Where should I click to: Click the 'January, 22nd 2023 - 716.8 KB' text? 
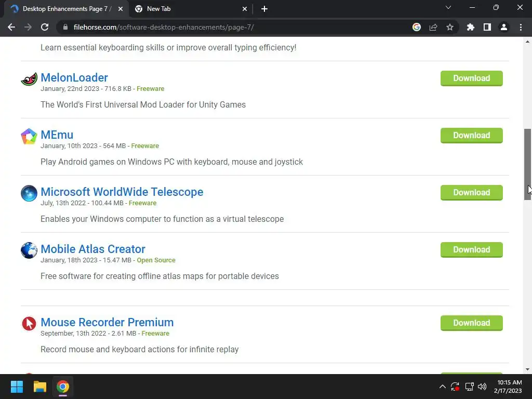(x=86, y=89)
